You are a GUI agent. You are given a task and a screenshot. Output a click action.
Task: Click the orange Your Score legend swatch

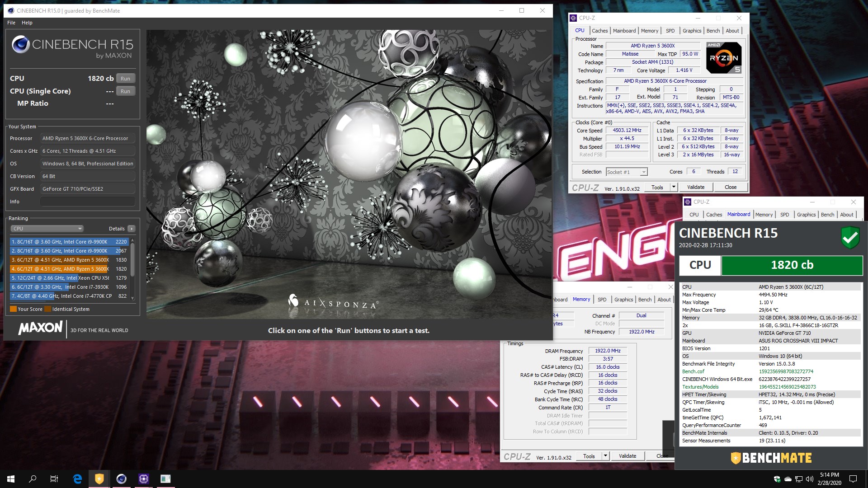[x=13, y=309]
